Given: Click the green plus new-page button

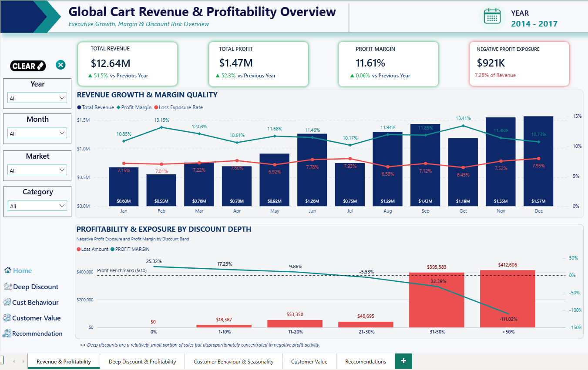Looking at the screenshot, I should [x=403, y=361].
